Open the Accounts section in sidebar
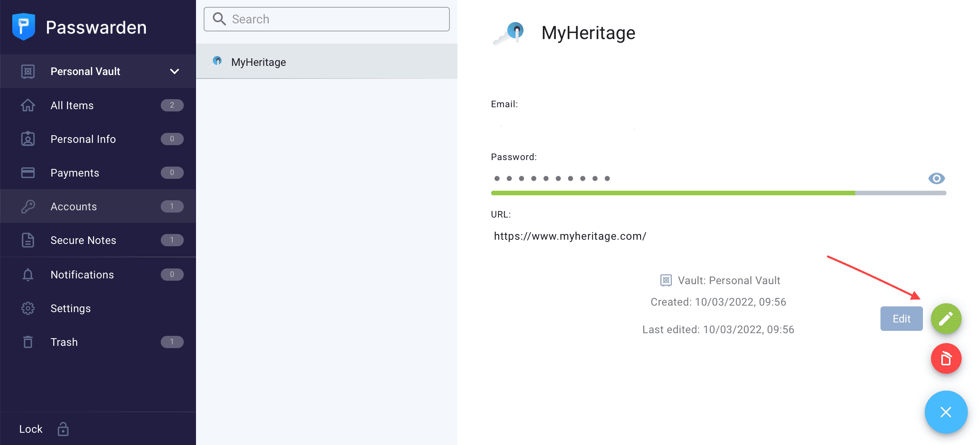This screenshot has width=980, height=445. pyautogui.click(x=73, y=206)
